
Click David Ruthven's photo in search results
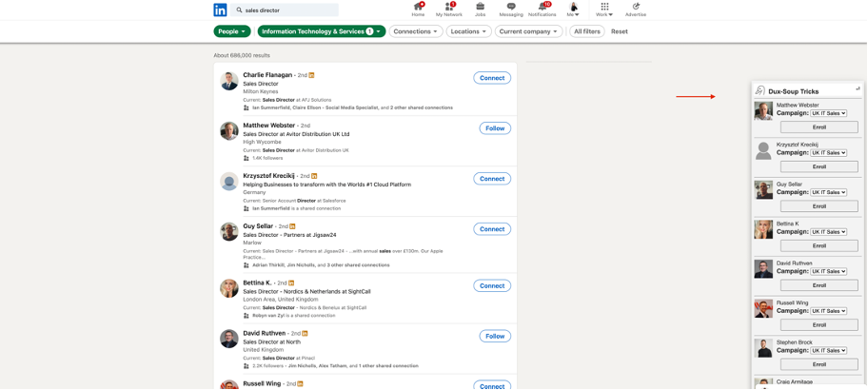point(229,339)
